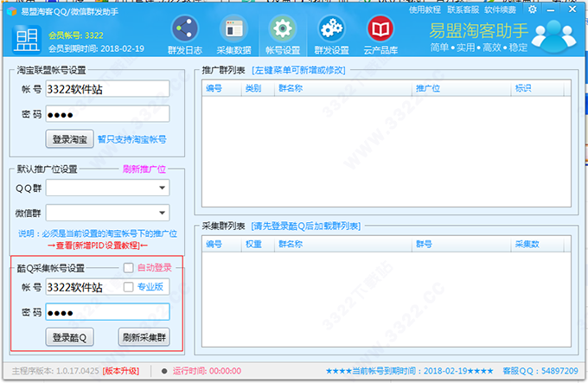Click the 登录淘宝 button
This screenshot has height=383, width=588.
[x=70, y=139]
